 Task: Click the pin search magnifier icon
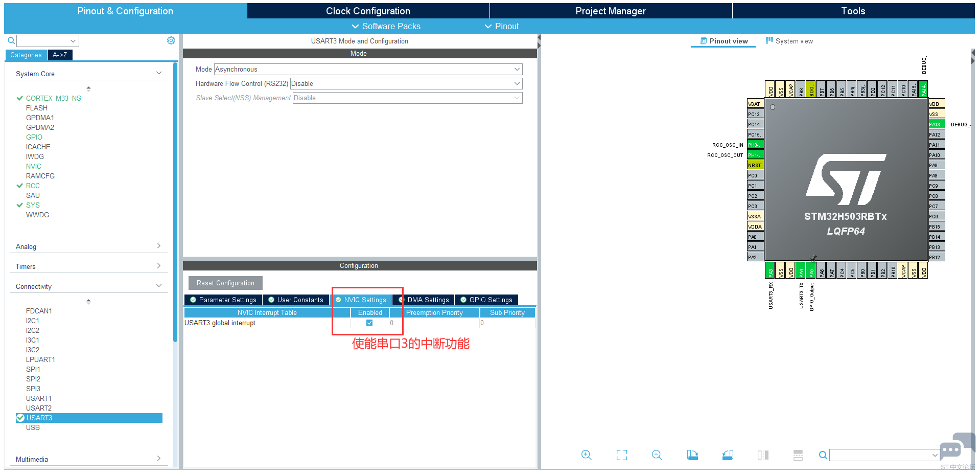[823, 455]
